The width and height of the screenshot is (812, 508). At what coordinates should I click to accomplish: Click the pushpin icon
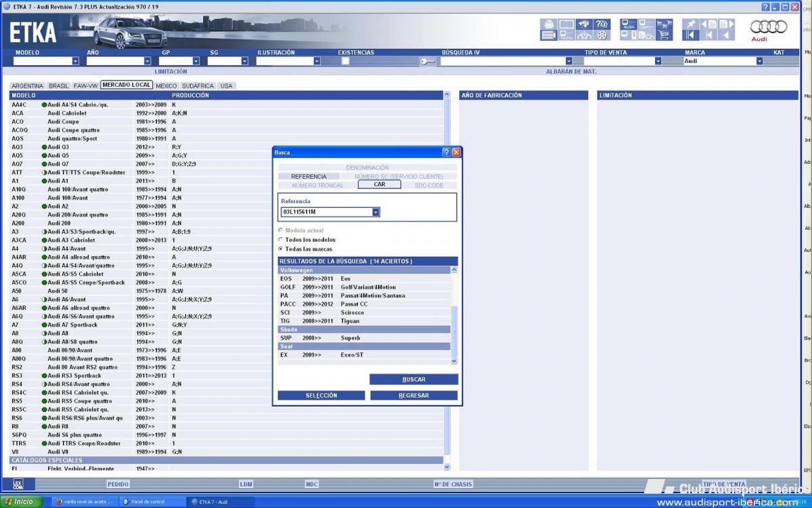691,24
